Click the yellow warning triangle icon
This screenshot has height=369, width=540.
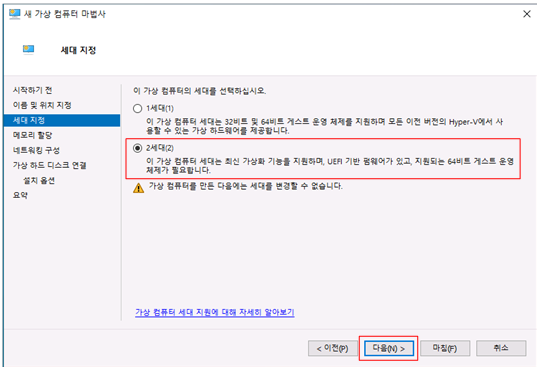pyautogui.click(x=138, y=188)
